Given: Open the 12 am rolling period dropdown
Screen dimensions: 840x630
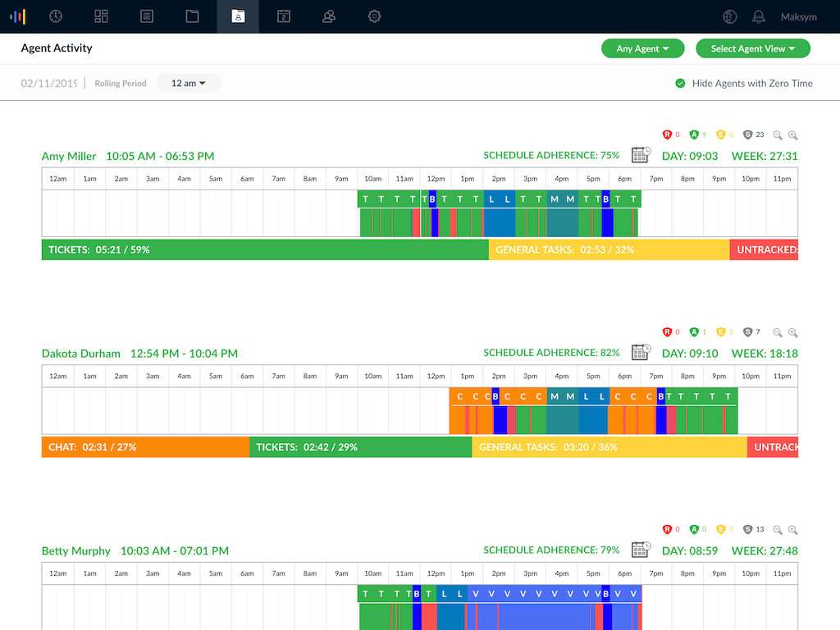Looking at the screenshot, I should (x=188, y=83).
